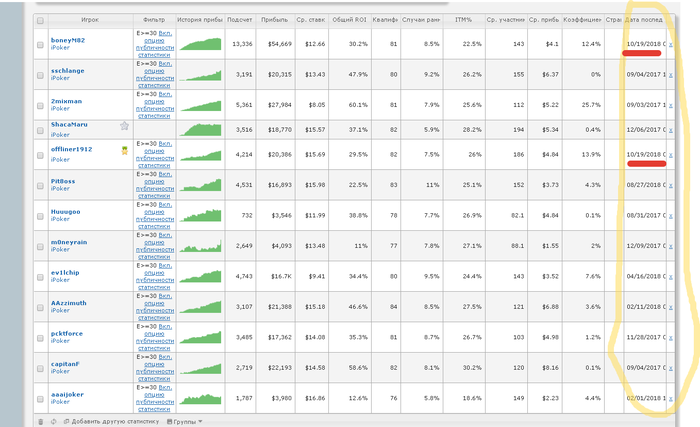
Task: Click the trash delete icon in bottom toolbar
Action: [x=41, y=422]
